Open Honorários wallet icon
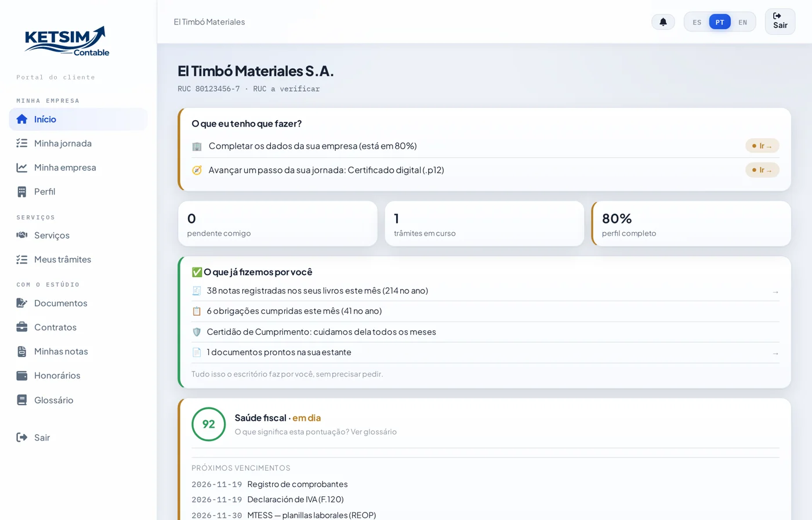This screenshot has height=520, width=812. (22, 375)
